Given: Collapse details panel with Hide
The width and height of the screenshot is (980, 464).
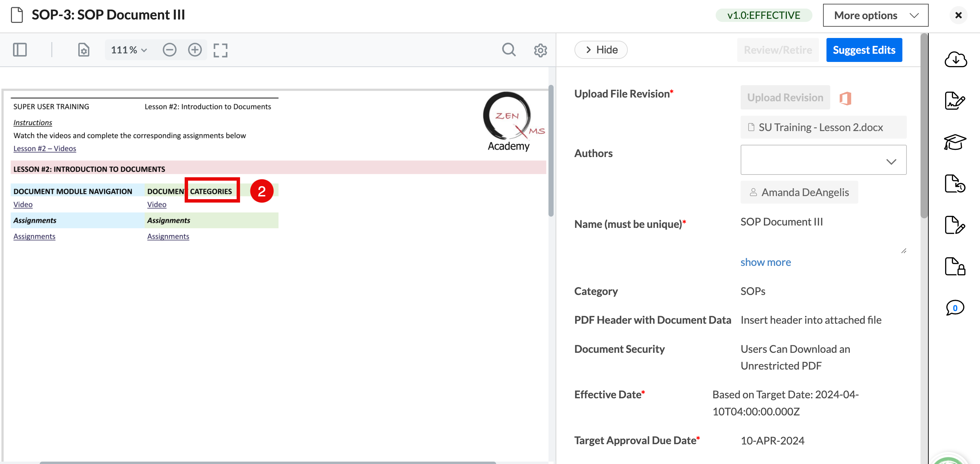Looking at the screenshot, I should click(601, 50).
